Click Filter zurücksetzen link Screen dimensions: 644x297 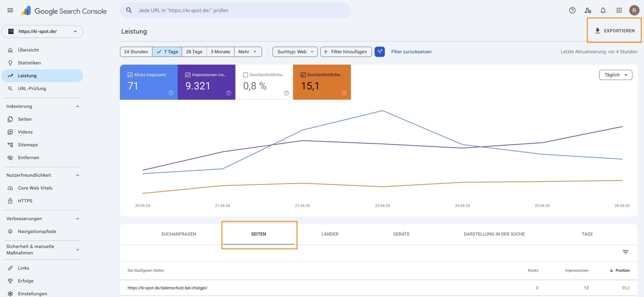[411, 52]
